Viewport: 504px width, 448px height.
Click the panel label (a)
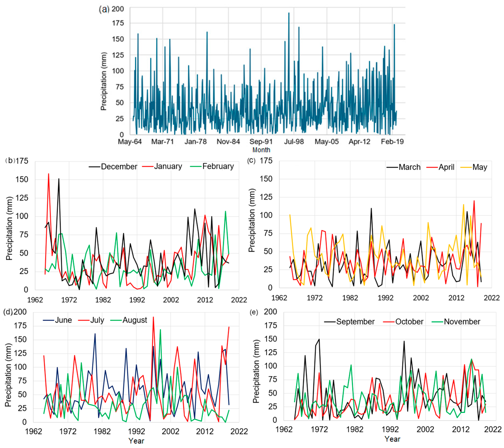pos(104,9)
